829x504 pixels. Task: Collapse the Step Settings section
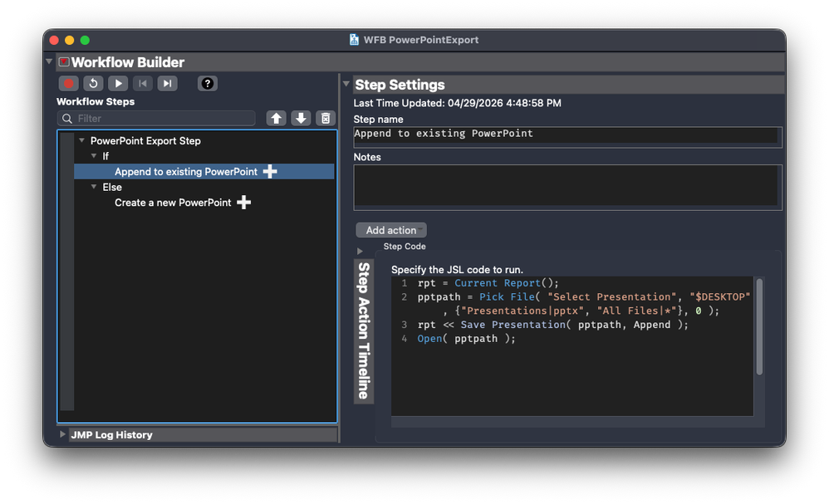point(346,84)
